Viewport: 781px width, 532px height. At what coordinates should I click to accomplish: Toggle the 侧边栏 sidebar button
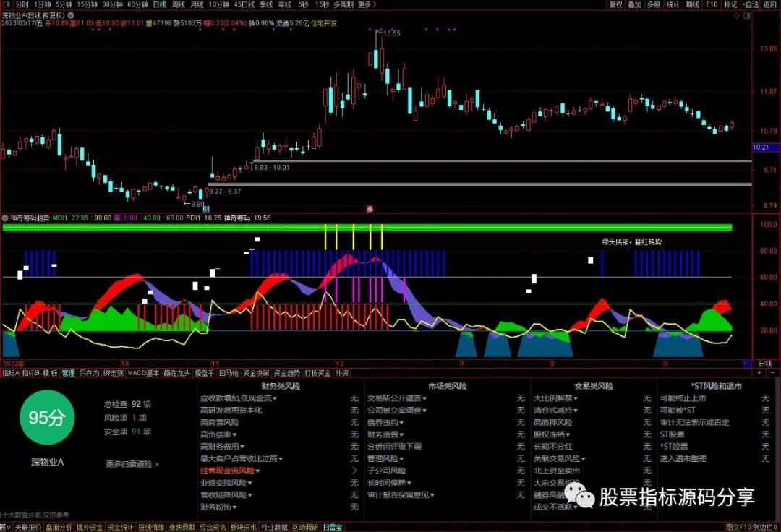click(x=765, y=527)
